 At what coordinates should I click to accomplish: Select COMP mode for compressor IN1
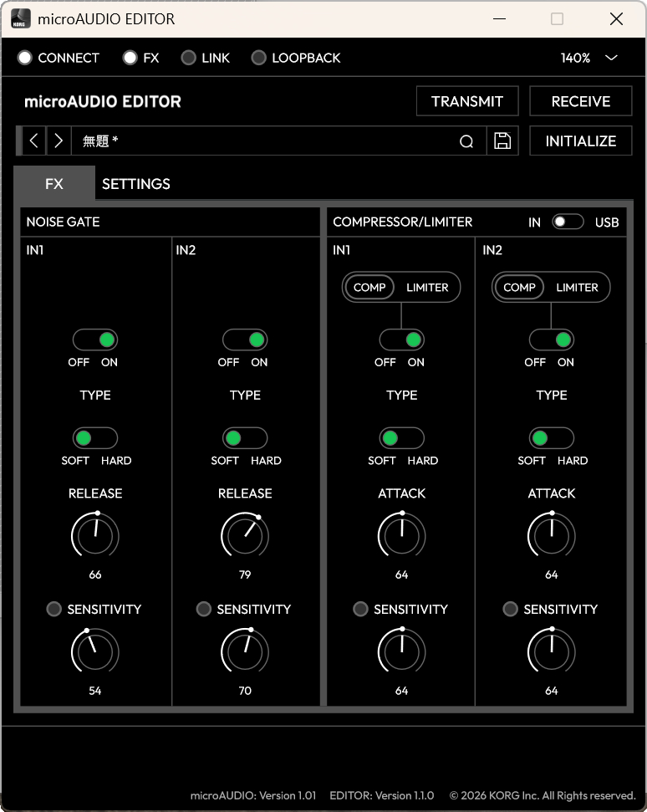pyautogui.click(x=369, y=288)
